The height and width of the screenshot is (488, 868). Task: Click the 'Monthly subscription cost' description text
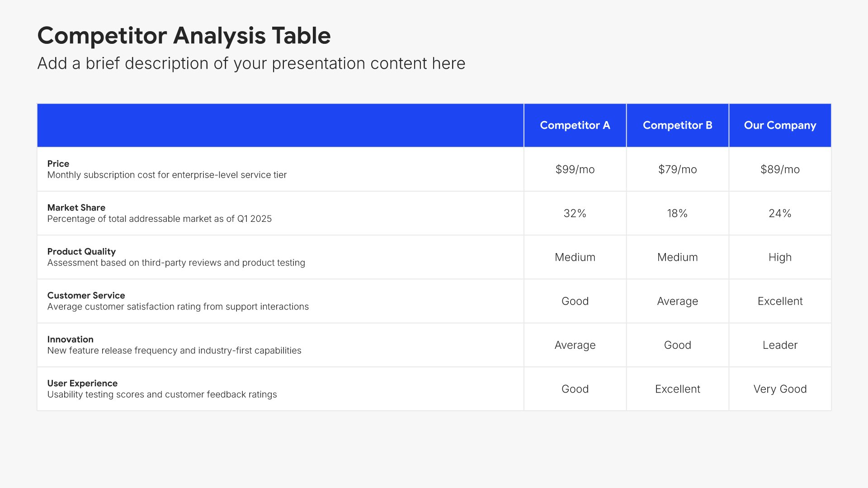(167, 175)
